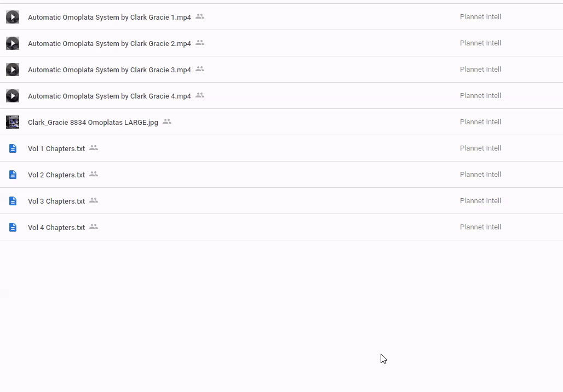563x392 pixels.
Task: Open Automatic Omoplata System by Clark Gracie 4.mp4
Action: point(109,96)
